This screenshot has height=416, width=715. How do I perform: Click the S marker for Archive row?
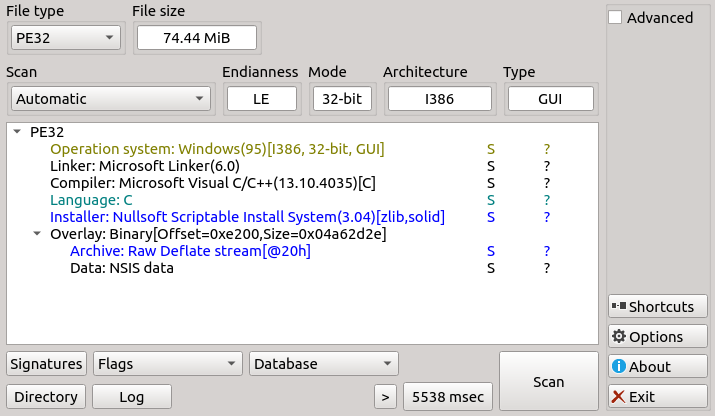tap(490, 251)
